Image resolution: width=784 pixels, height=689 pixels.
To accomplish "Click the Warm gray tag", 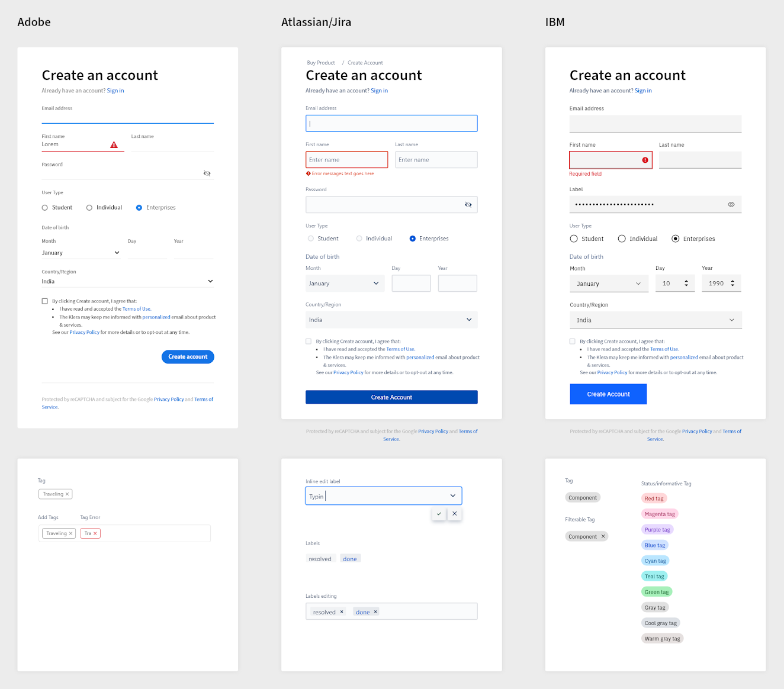I will (663, 639).
